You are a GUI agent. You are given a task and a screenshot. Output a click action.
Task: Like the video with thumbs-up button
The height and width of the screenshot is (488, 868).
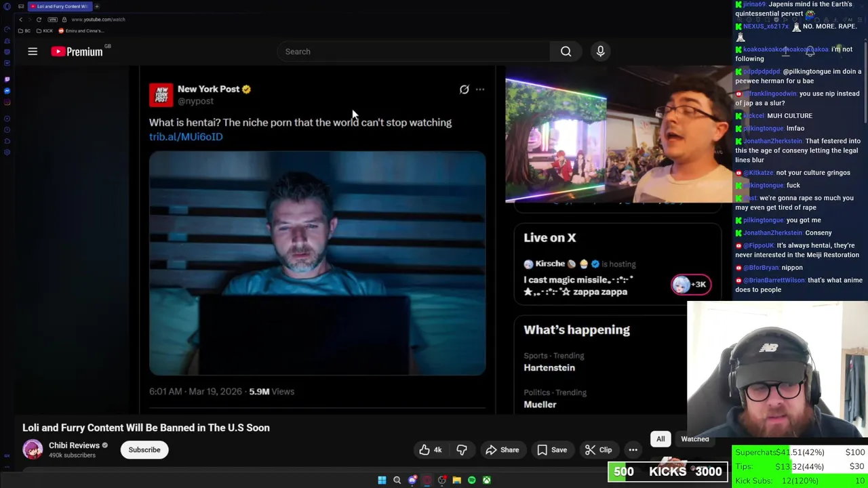431,449
